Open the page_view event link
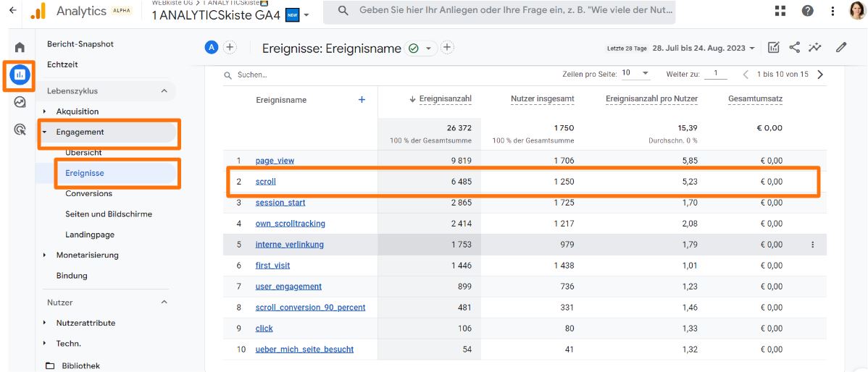Image resolution: width=868 pixels, height=372 pixels. pyautogui.click(x=275, y=161)
